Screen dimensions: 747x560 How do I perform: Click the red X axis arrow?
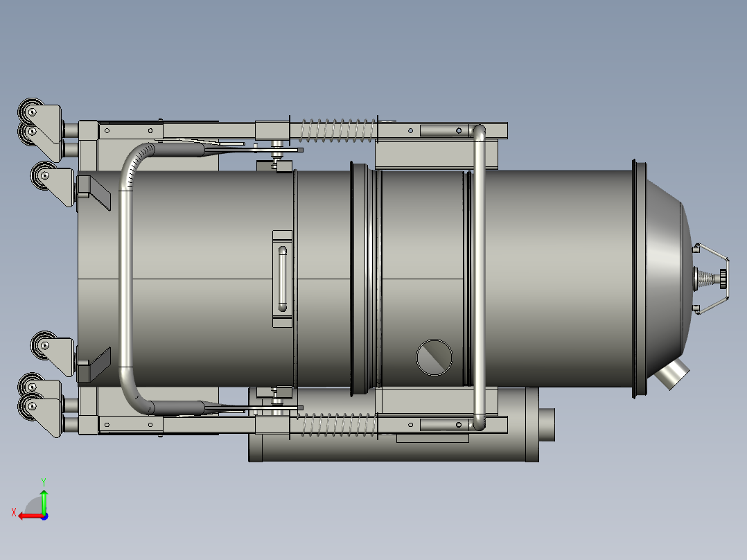click(x=30, y=516)
